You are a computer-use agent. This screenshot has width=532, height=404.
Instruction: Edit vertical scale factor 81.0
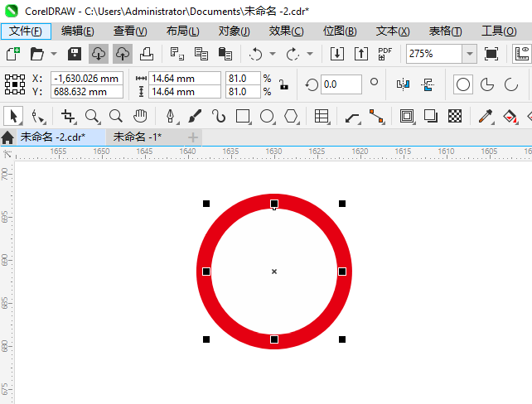click(x=243, y=92)
